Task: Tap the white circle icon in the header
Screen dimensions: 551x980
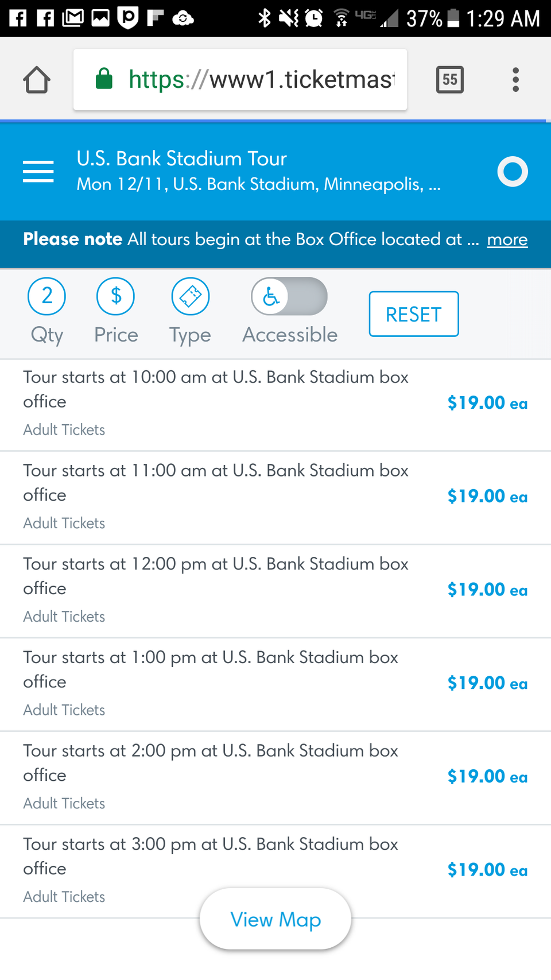Action: [512, 172]
